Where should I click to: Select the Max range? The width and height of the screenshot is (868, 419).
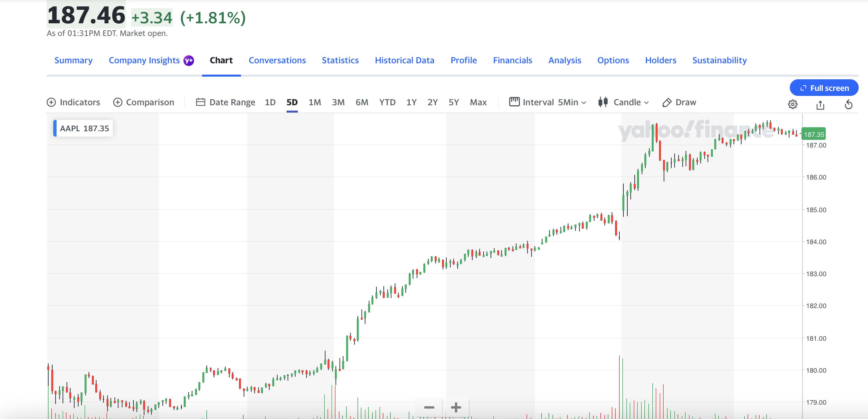click(478, 102)
